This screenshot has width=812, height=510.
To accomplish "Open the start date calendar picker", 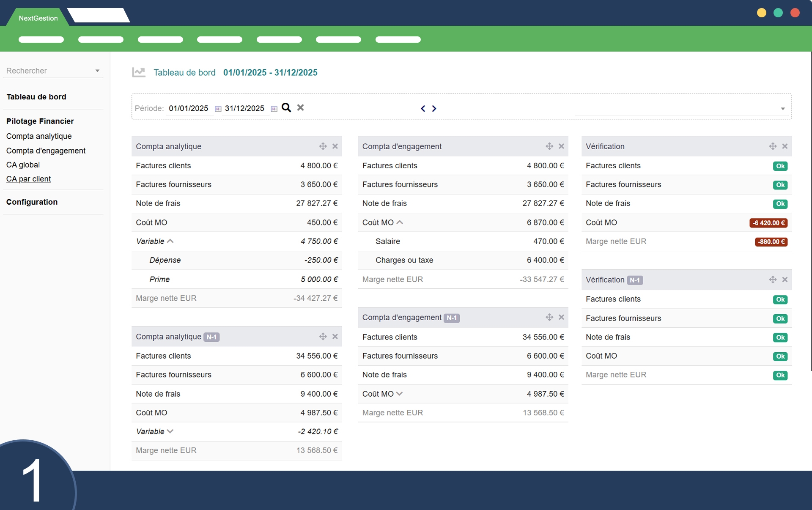I will [x=218, y=109].
